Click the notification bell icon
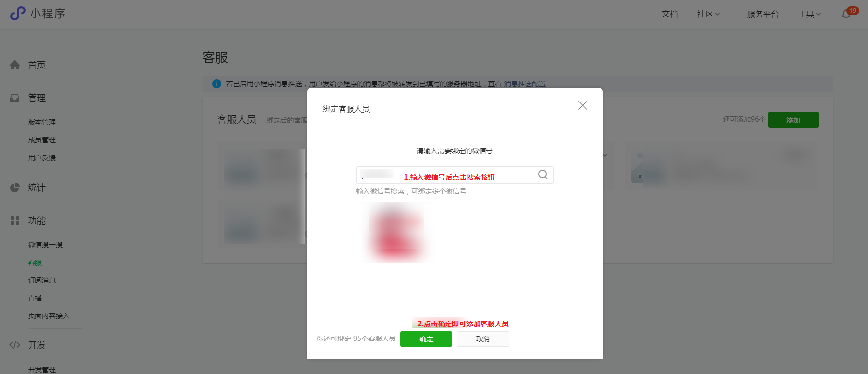Image resolution: width=868 pixels, height=374 pixels. point(846,14)
